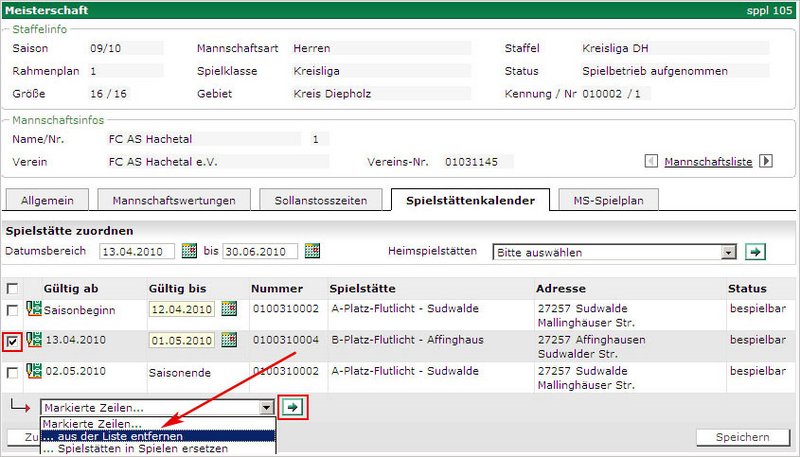
Task: Open the Mannschaftsliste link
Action: 708,161
